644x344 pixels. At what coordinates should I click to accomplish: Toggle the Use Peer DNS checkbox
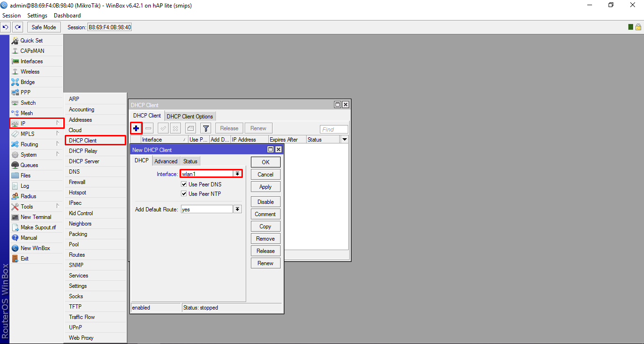[184, 185]
